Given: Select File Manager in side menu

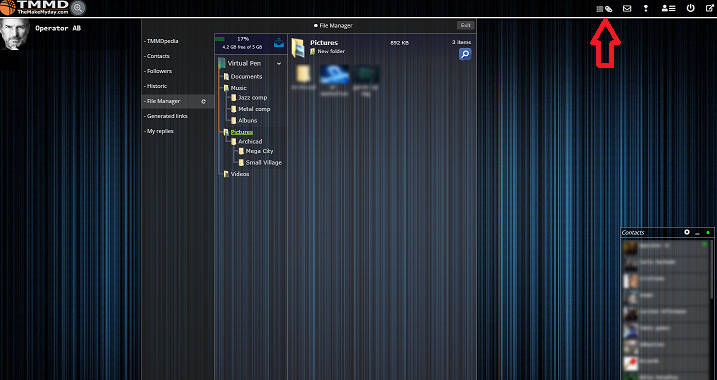Looking at the screenshot, I should (178, 101).
